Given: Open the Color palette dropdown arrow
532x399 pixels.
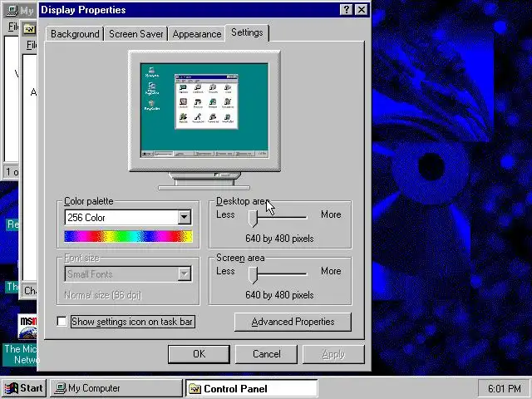Looking at the screenshot, I should point(185,217).
